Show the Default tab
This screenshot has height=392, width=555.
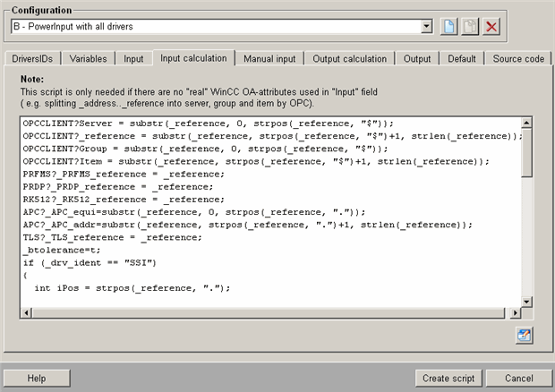click(462, 59)
